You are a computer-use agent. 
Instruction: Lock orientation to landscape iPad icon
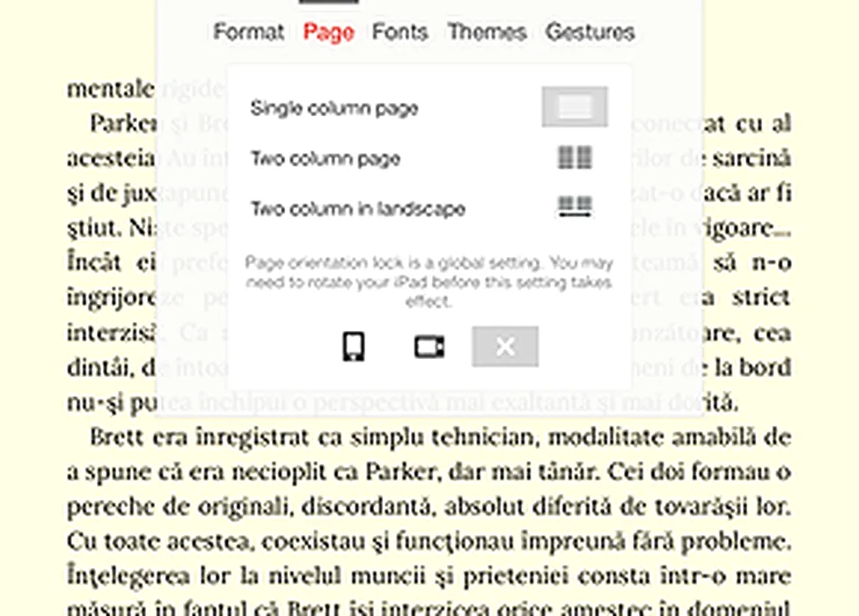coord(429,347)
